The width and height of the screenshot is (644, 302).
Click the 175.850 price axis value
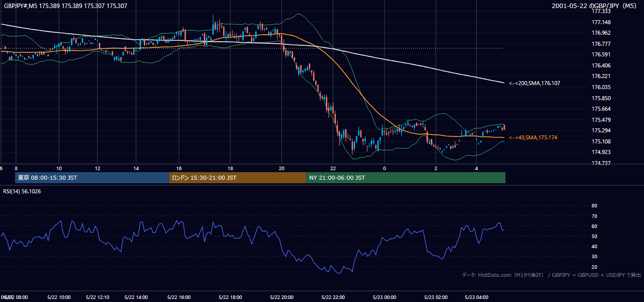tap(601, 98)
